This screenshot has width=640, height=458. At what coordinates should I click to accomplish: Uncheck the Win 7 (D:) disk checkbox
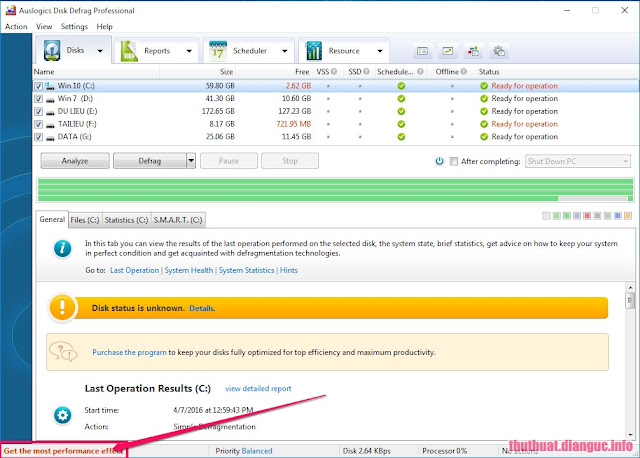point(38,98)
